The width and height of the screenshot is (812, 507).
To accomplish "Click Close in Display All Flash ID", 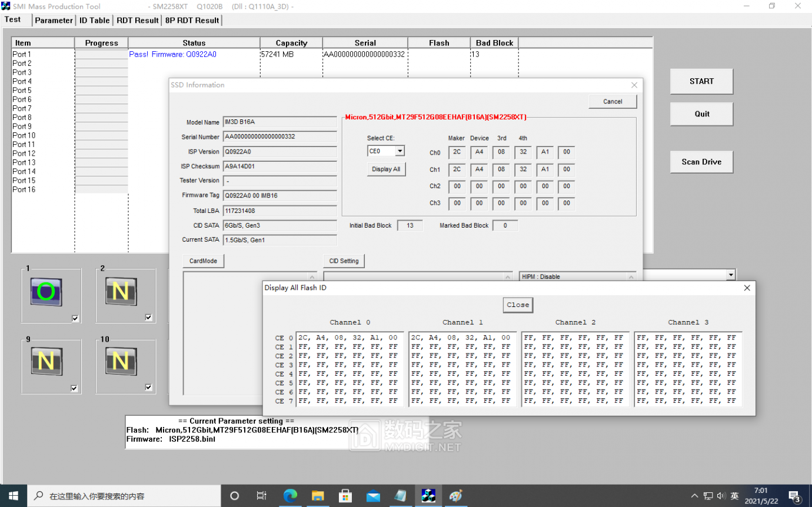I will [x=518, y=305].
